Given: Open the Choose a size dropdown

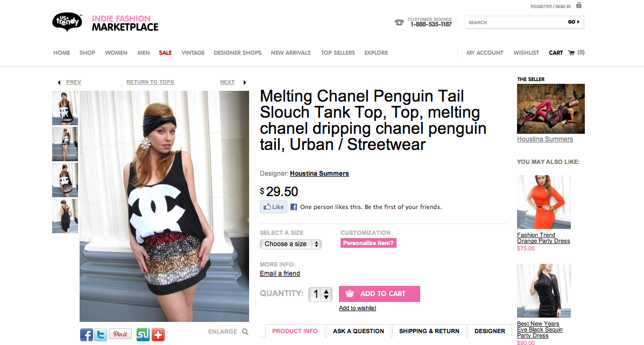Looking at the screenshot, I should (291, 244).
